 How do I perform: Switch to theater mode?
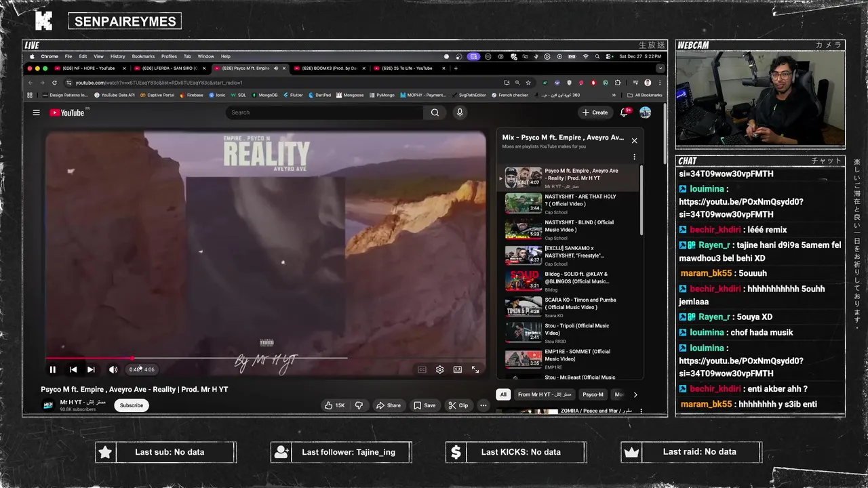458,369
